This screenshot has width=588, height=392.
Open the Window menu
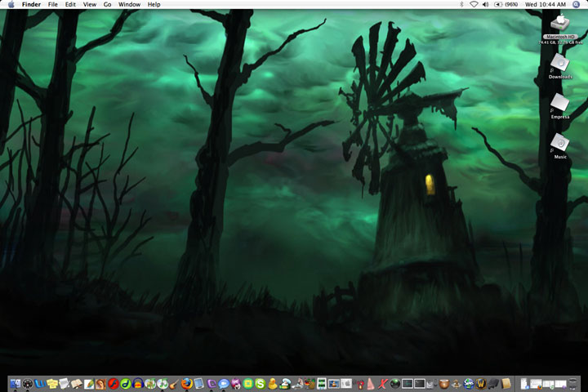point(129,5)
